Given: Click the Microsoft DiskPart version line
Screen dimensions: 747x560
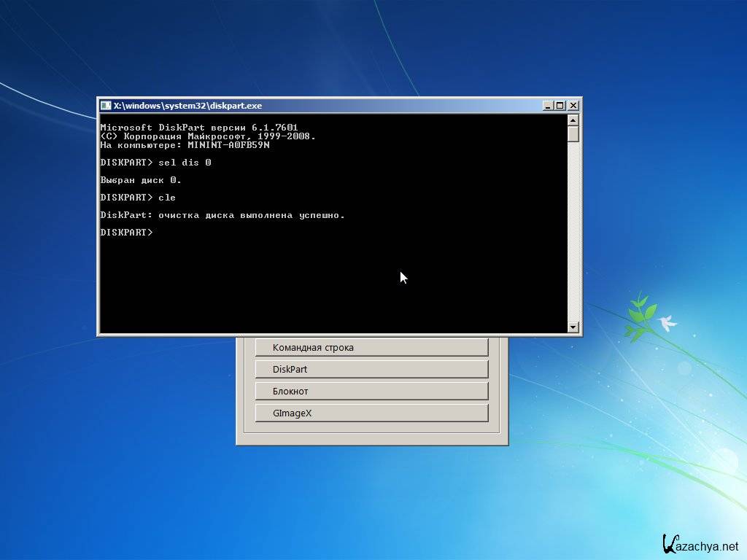Looking at the screenshot, I should [198, 128].
